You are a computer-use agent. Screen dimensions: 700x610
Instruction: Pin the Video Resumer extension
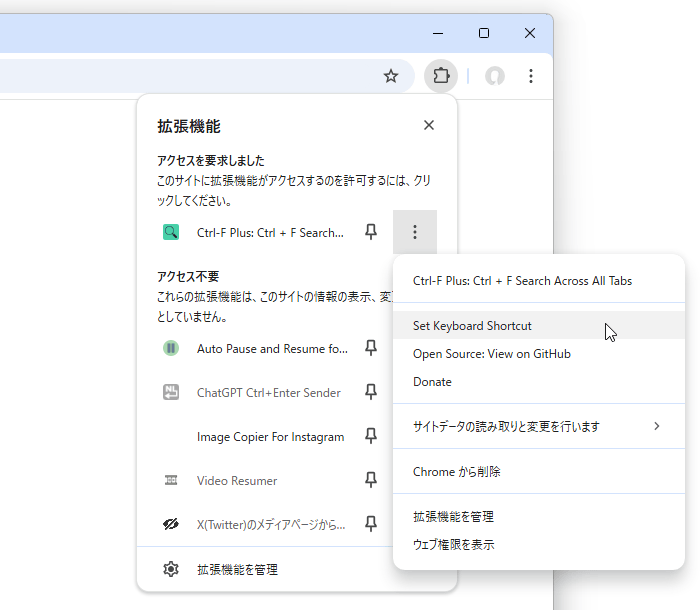click(371, 480)
